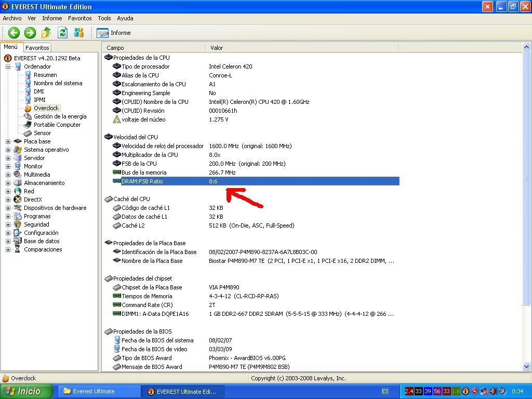Select the Bus de la memoria row

[x=251, y=172]
